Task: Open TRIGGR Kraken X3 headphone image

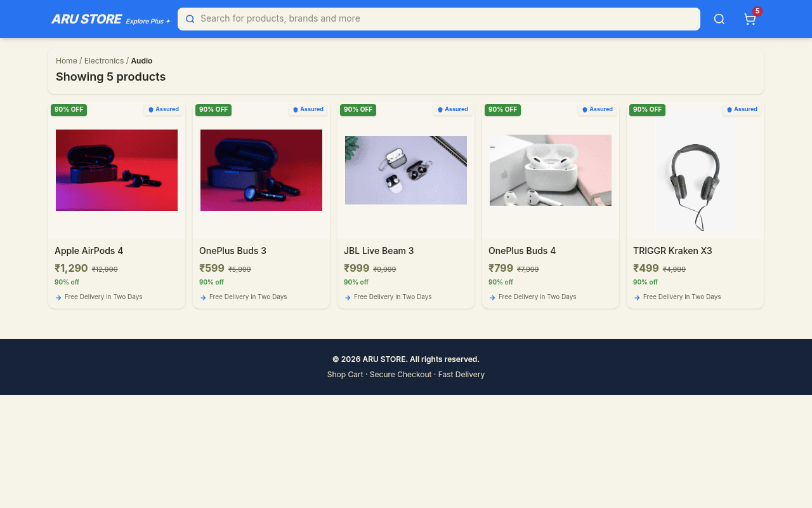Action: pyautogui.click(x=695, y=170)
